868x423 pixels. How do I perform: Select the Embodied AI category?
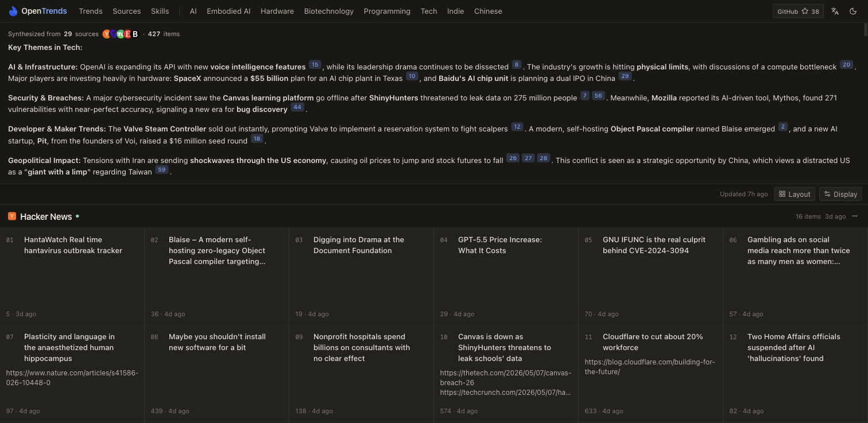(228, 11)
